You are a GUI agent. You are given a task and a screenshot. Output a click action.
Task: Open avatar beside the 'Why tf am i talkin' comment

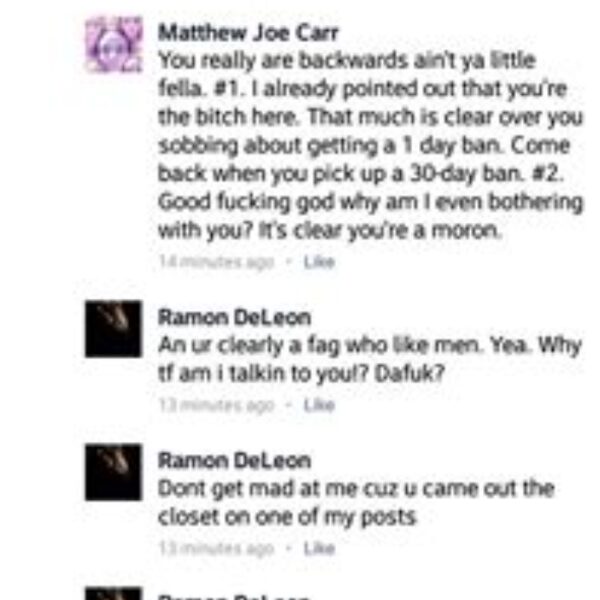click(114, 329)
